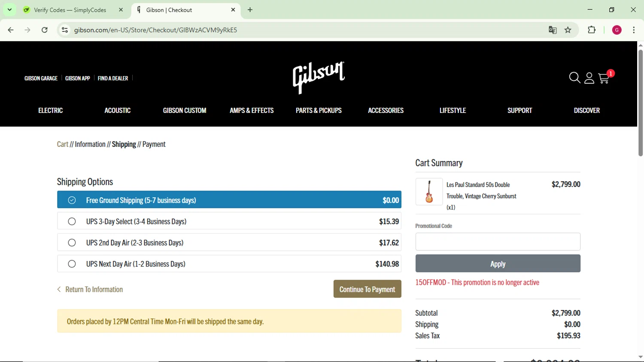Open the Accessories menu
Screen dimensions: 644x362
[386, 110]
